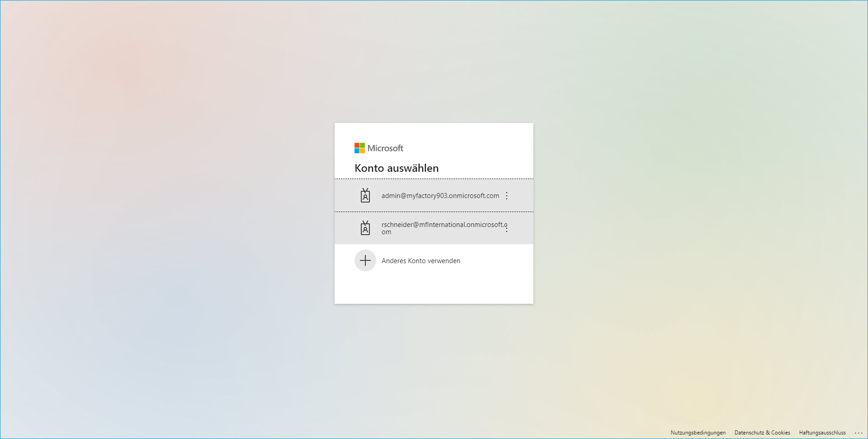
Task: Open the Nutzungsbedingungen link
Action: [698, 433]
